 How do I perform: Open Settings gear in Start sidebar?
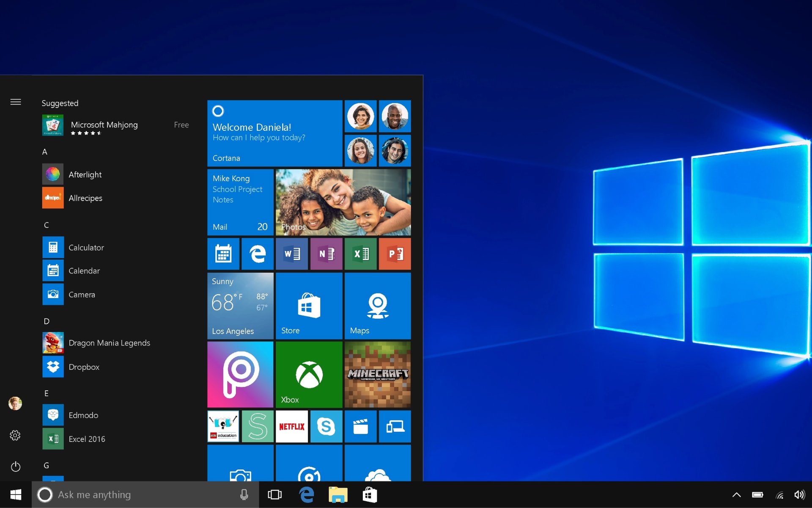[15, 435]
